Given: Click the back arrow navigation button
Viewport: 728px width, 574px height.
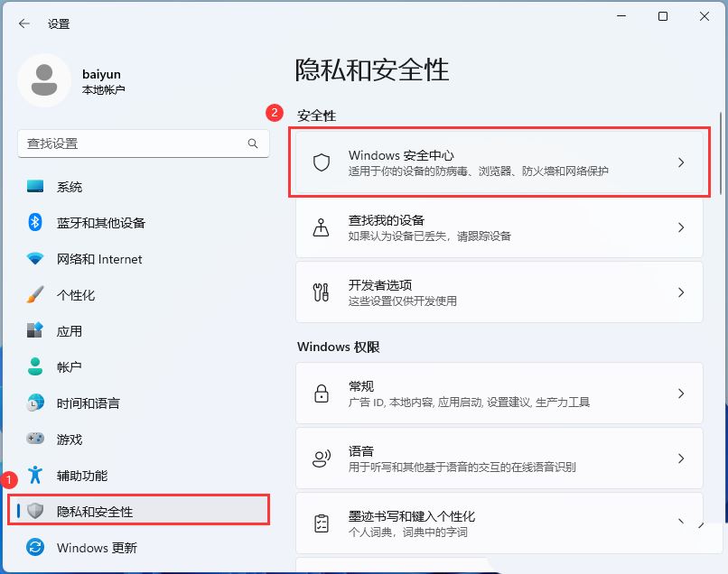Looking at the screenshot, I should (23, 24).
